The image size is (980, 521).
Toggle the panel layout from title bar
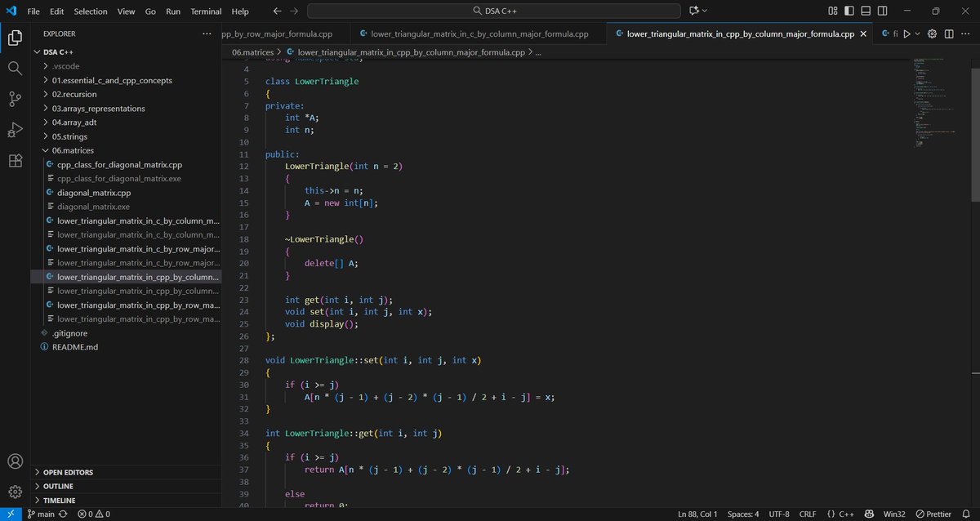[866, 11]
